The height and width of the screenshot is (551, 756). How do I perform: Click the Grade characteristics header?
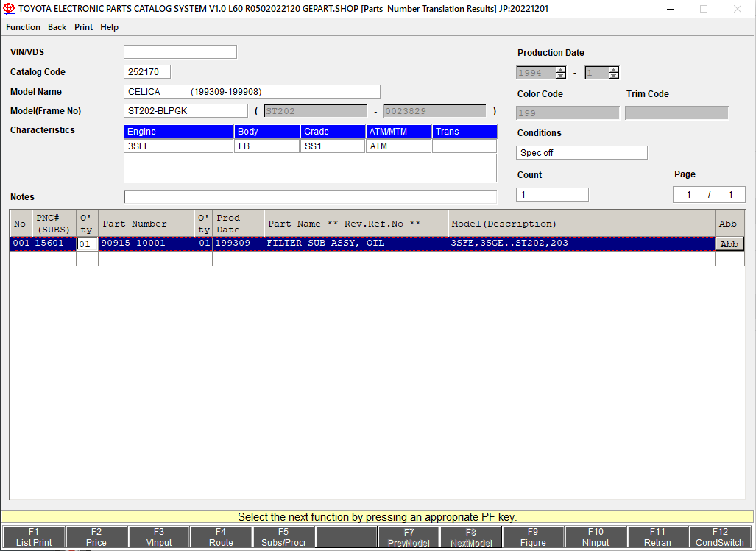pyautogui.click(x=333, y=132)
